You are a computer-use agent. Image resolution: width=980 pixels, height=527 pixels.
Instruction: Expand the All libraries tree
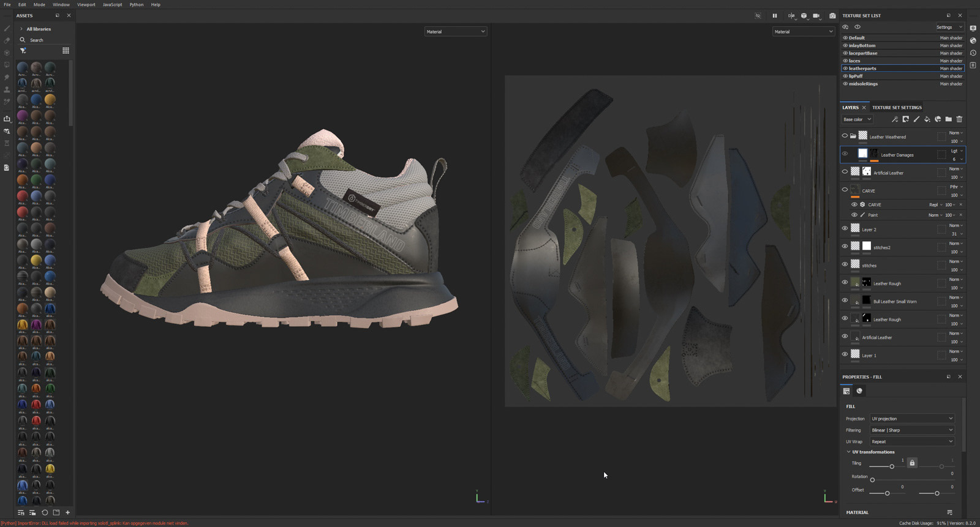(x=21, y=29)
